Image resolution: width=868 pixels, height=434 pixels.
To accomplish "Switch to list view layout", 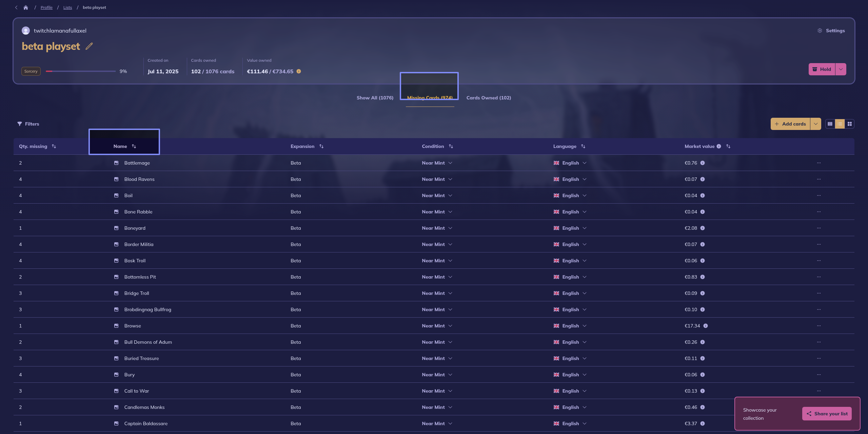I will tap(840, 124).
